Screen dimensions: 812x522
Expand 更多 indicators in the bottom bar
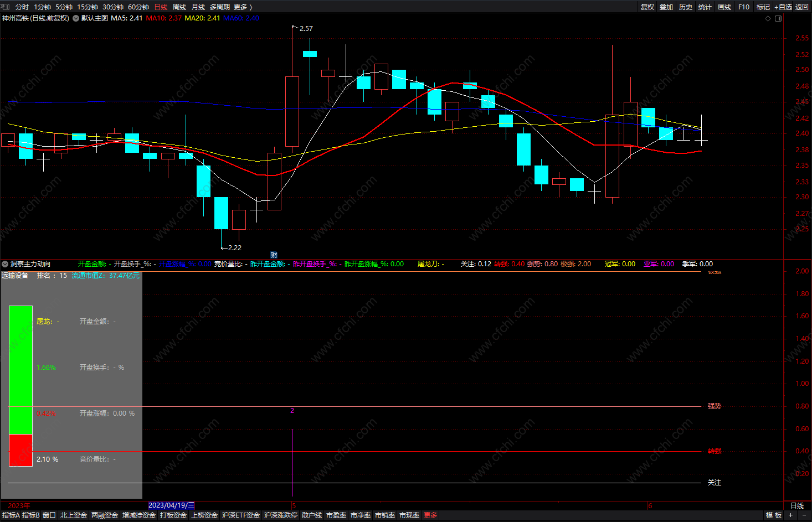pos(430,515)
